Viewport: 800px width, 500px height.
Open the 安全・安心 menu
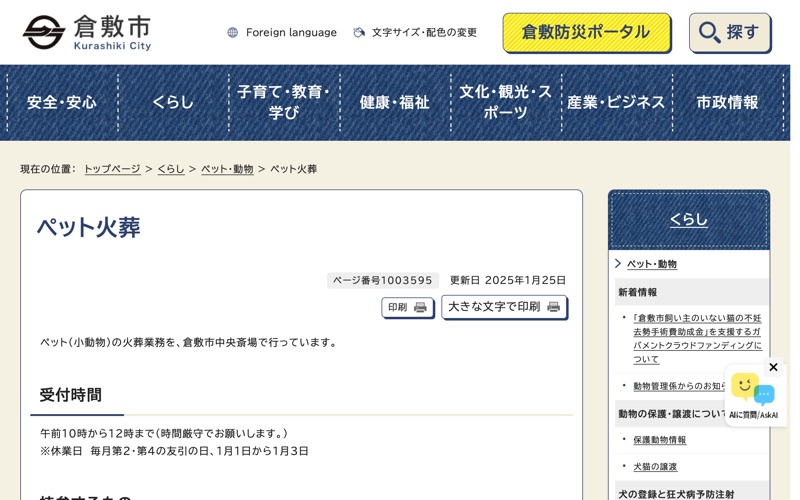(x=62, y=103)
